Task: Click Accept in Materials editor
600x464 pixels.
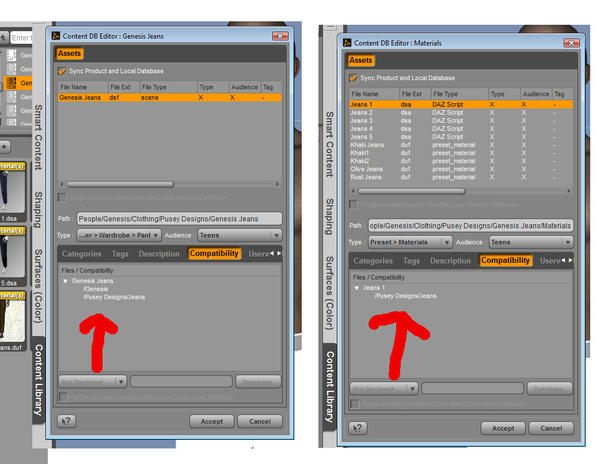Action: click(x=503, y=428)
